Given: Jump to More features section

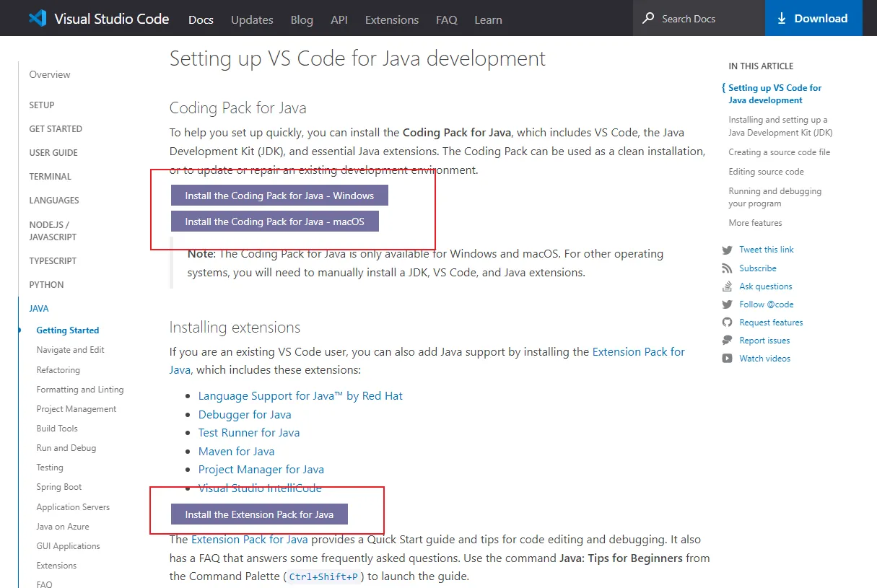Looking at the screenshot, I should click(755, 223).
